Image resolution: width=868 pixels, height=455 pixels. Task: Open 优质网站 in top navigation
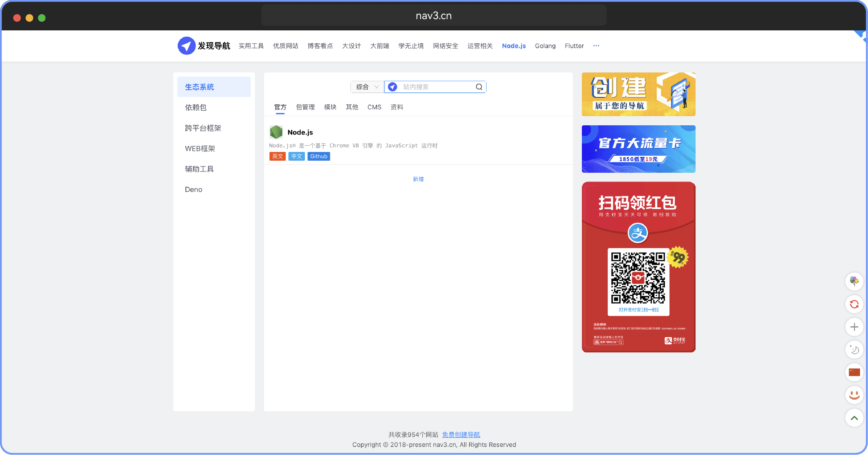[286, 46]
